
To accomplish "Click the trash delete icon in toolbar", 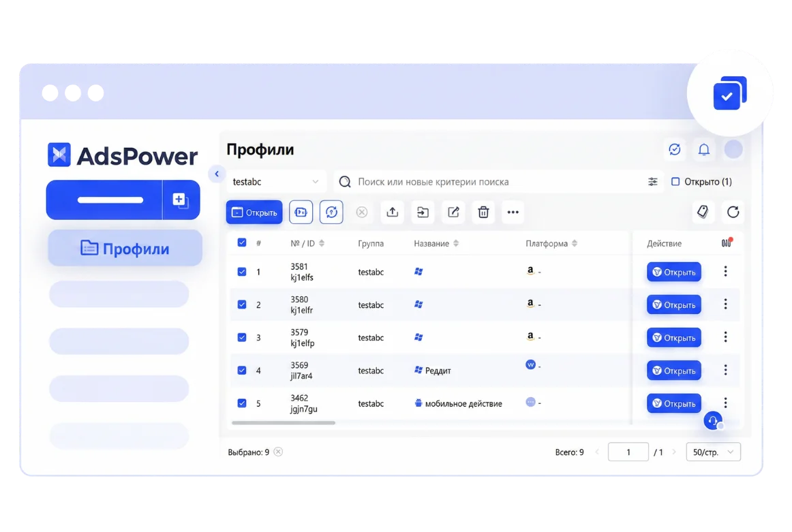I will 483,212.
